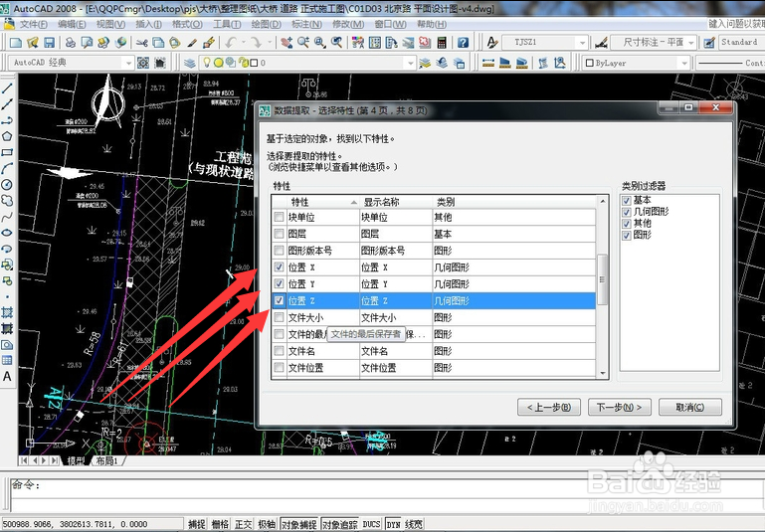Open the ByLayer color dropdown
The height and width of the screenshot is (532, 765).
(x=684, y=63)
